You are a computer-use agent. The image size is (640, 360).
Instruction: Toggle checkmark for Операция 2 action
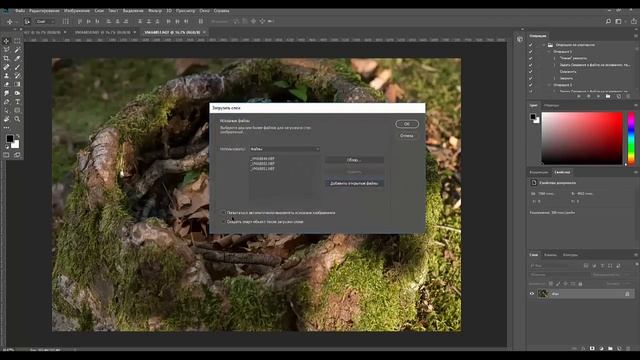click(x=531, y=85)
